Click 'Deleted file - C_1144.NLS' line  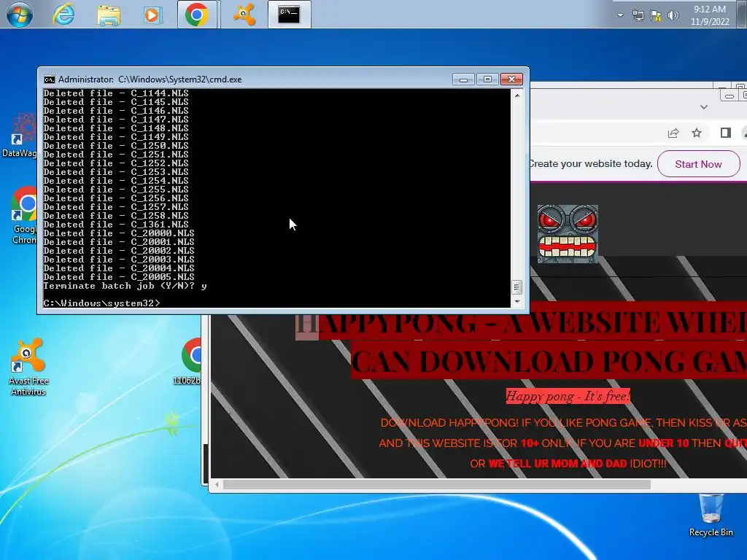(x=116, y=93)
